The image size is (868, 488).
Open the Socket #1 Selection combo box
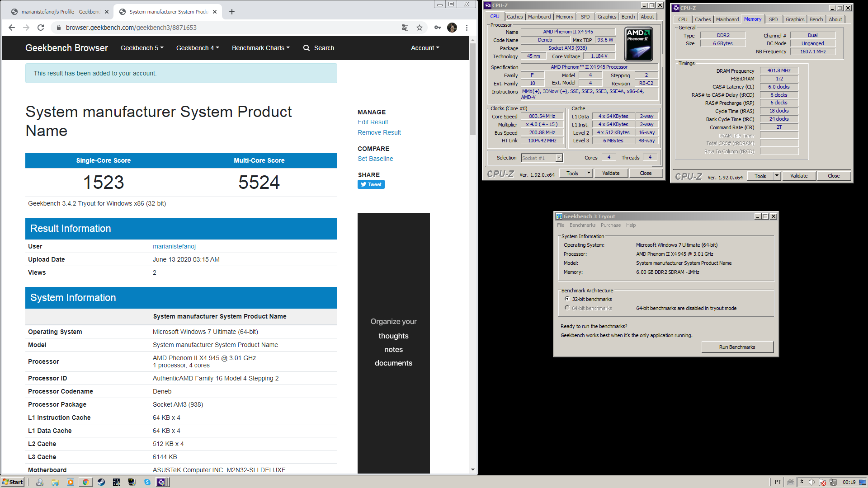(x=542, y=158)
